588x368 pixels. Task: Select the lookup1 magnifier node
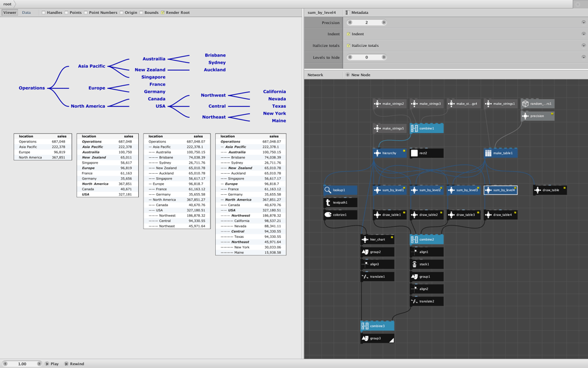coord(340,190)
